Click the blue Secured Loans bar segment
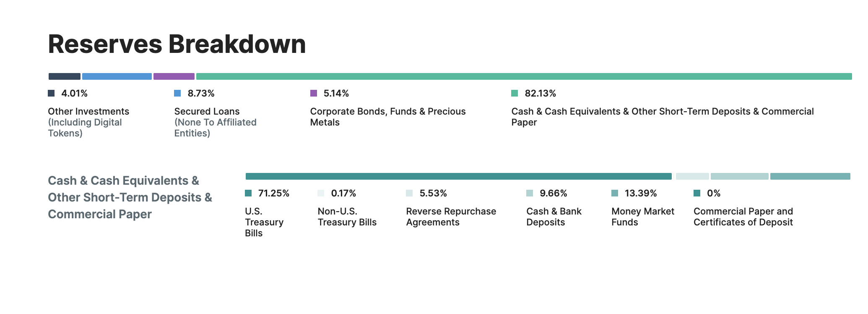The width and height of the screenshot is (868, 314). 117,76
